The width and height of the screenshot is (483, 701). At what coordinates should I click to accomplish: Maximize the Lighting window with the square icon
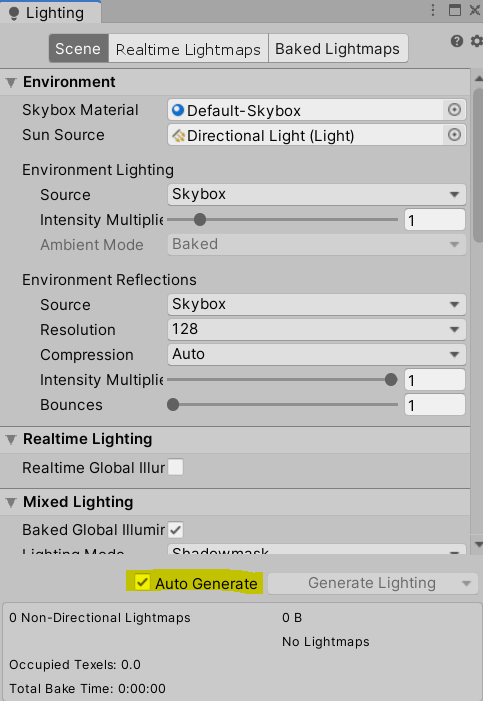pyautogui.click(x=455, y=10)
